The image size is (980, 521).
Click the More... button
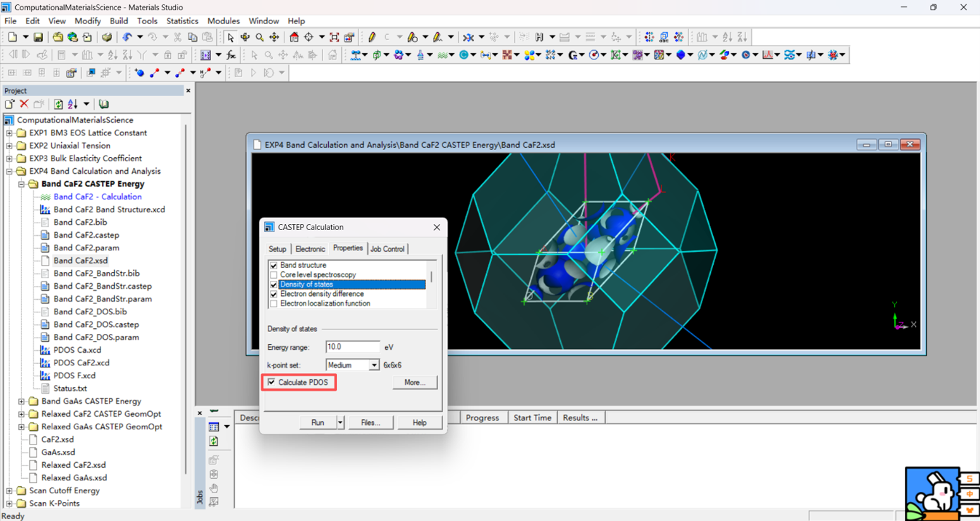pos(415,383)
